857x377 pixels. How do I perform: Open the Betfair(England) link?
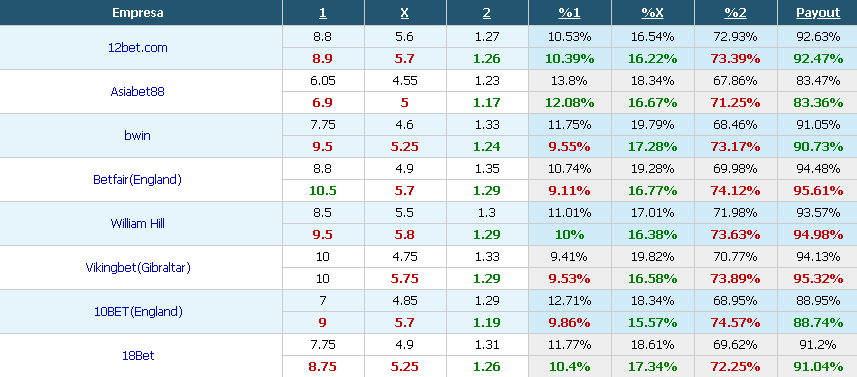tap(138, 179)
